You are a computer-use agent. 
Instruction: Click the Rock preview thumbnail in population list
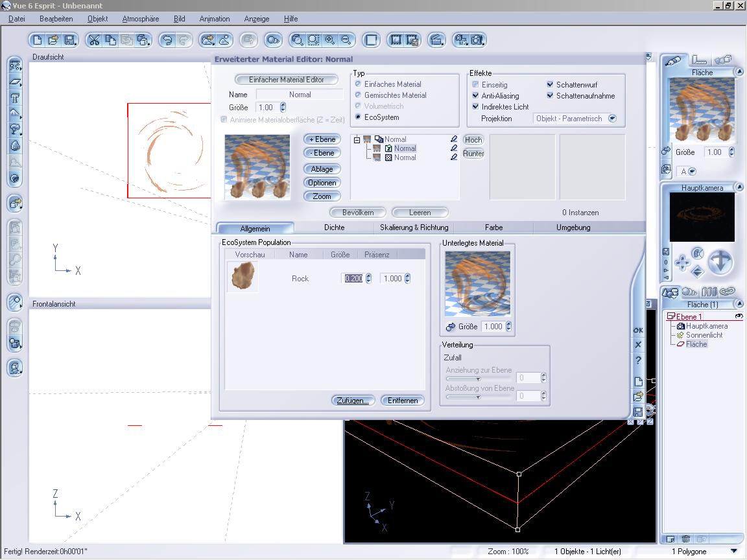pyautogui.click(x=243, y=276)
